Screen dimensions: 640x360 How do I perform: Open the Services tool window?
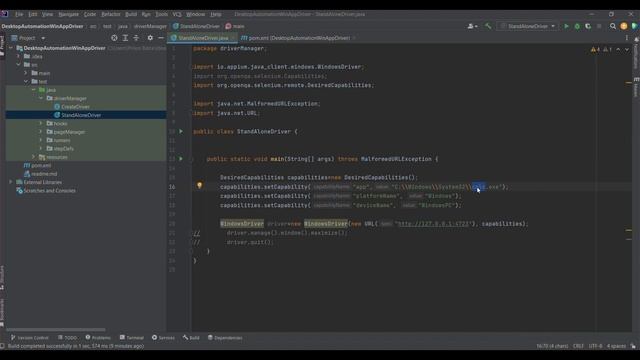(163, 338)
